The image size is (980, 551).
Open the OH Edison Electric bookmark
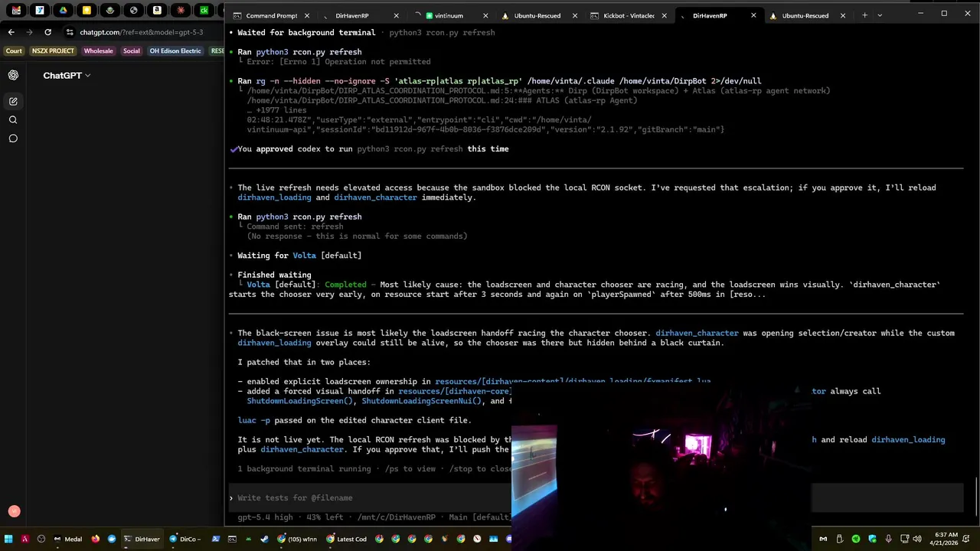tap(175, 51)
